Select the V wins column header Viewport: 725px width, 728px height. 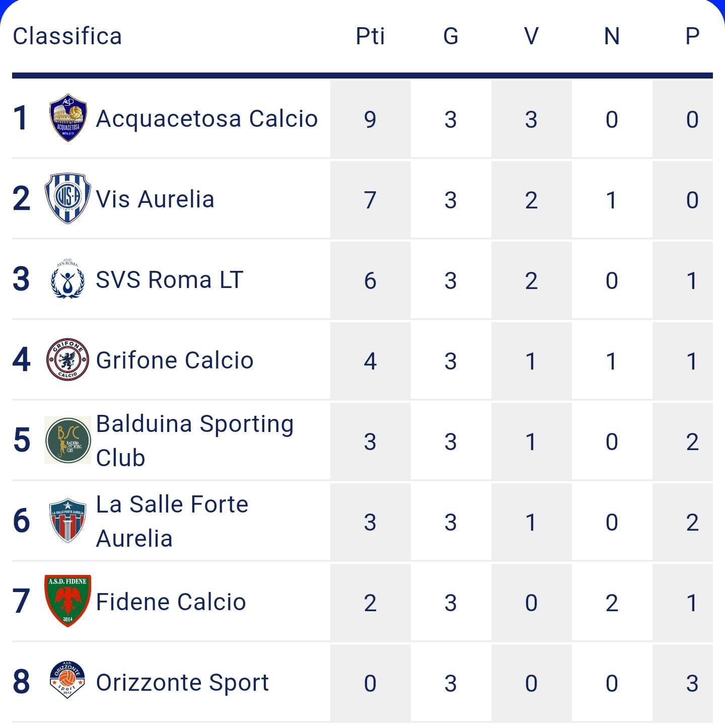click(531, 36)
